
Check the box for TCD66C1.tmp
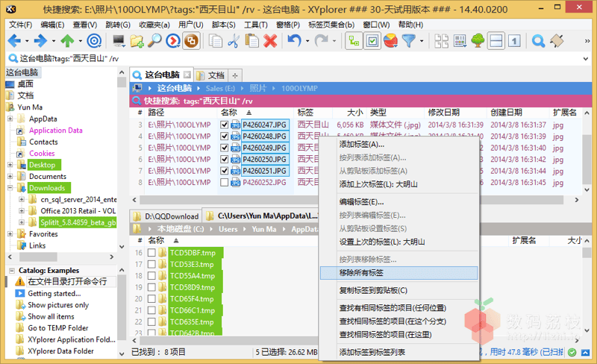(x=151, y=310)
